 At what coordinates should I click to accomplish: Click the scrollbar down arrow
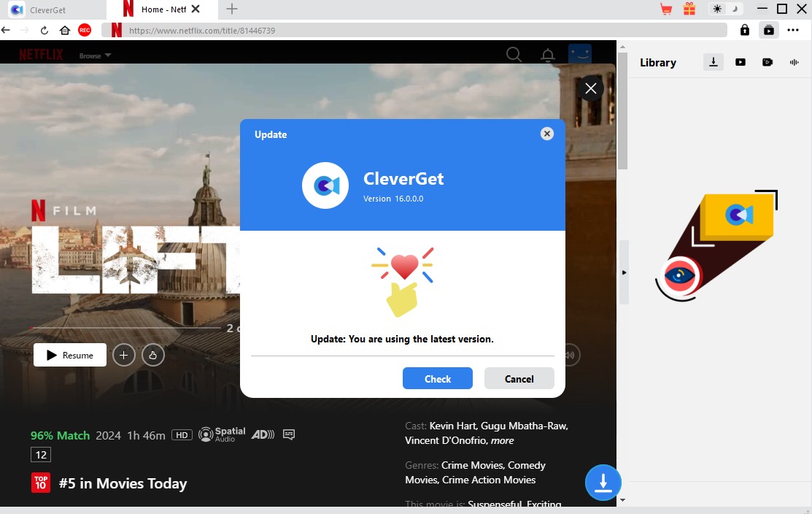click(x=622, y=500)
